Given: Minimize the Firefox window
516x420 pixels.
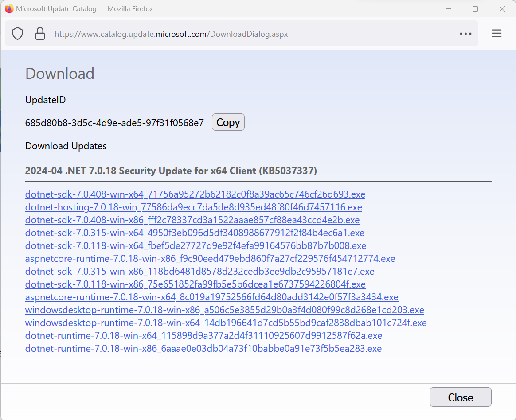Looking at the screenshot, I should point(449,9).
